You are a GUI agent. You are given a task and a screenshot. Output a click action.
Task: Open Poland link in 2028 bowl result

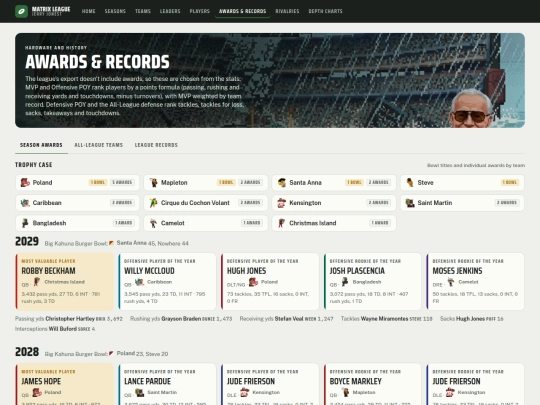[126, 353]
